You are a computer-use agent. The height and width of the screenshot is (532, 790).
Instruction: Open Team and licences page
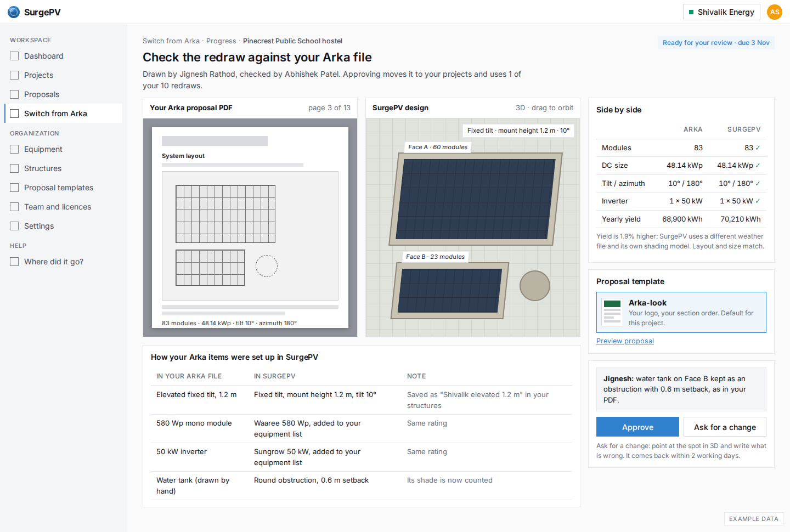pos(63,207)
